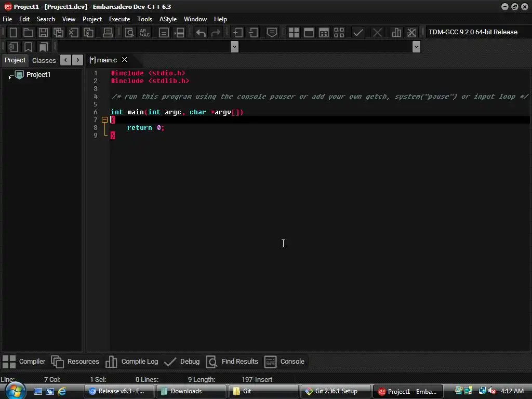Switch to the Classes sidebar tab
Screen dimensions: 532x399
[44, 60]
